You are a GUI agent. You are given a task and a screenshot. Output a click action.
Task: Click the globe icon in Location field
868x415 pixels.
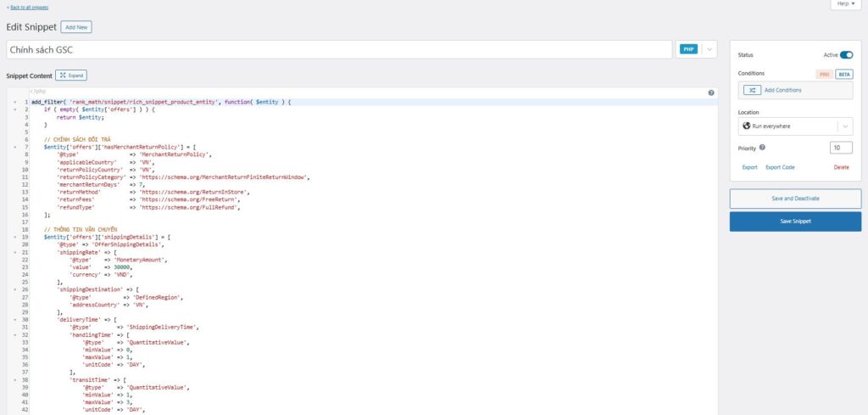pyautogui.click(x=747, y=126)
